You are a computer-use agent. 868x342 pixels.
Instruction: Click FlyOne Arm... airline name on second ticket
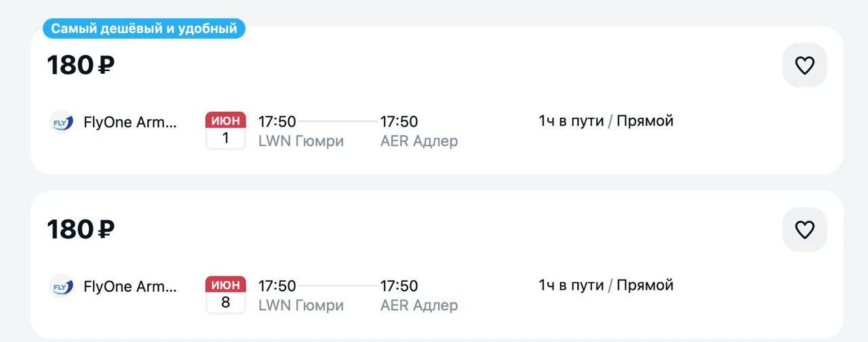pyautogui.click(x=130, y=287)
